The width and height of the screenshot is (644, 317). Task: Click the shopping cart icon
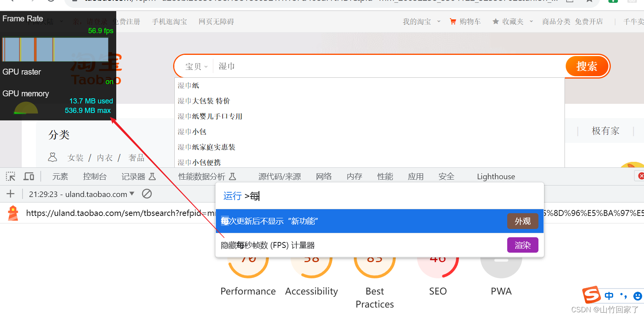pyautogui.click(x=453, y=22)
